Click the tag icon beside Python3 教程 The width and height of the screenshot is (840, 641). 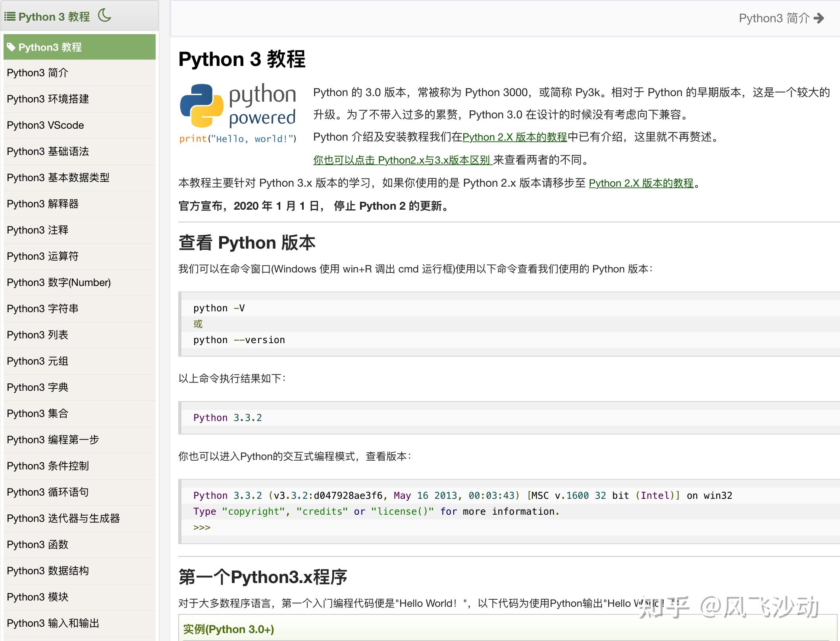pos(12,47)
